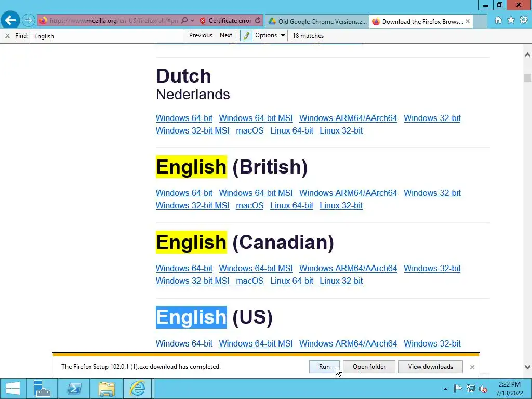The image size is (532, 399).
Task: Jump to Next find match
Action: [226, 35]
